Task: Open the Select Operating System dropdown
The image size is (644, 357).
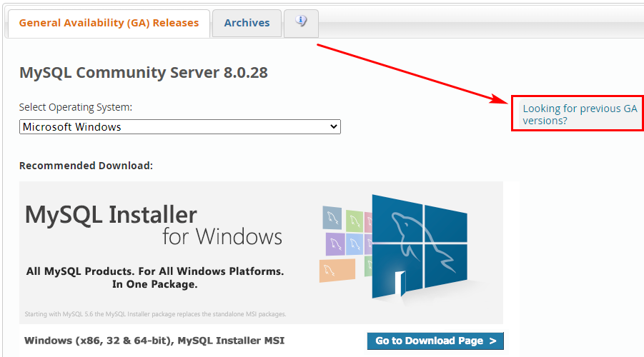Action: (180, 127)
